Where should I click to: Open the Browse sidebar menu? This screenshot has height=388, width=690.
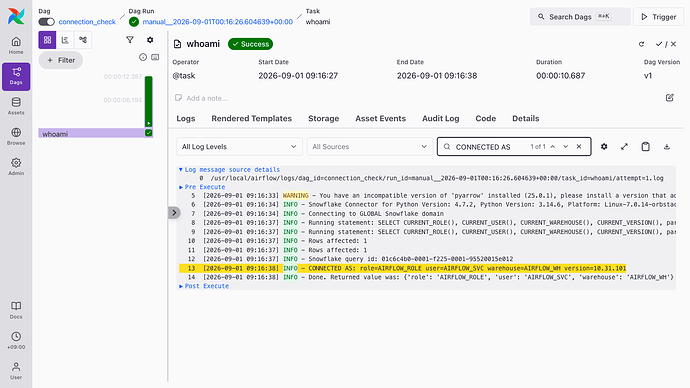click(x=16, y=136)
